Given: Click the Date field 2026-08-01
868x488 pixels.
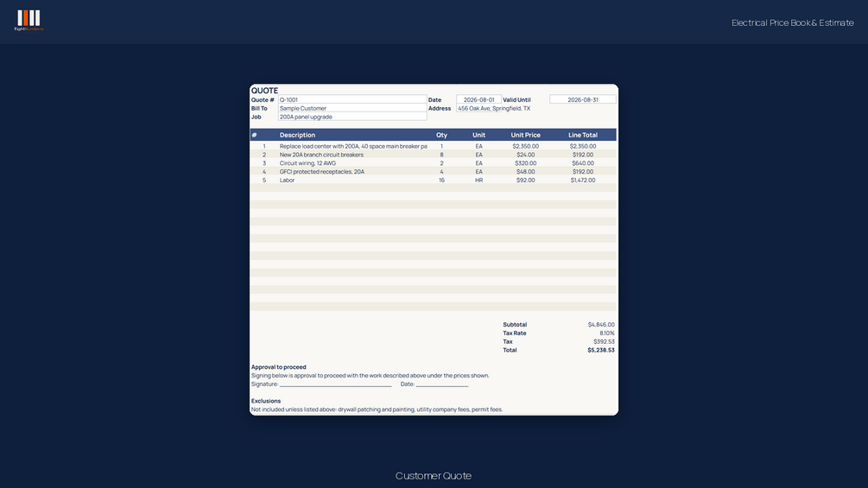Looking at the screenshot, I should click(478, 99).
